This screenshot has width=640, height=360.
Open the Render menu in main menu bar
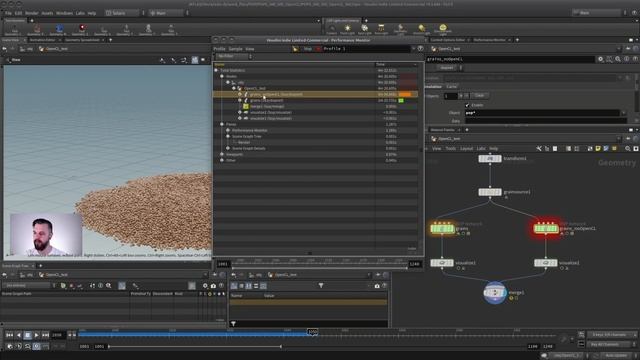click(32, 13)
